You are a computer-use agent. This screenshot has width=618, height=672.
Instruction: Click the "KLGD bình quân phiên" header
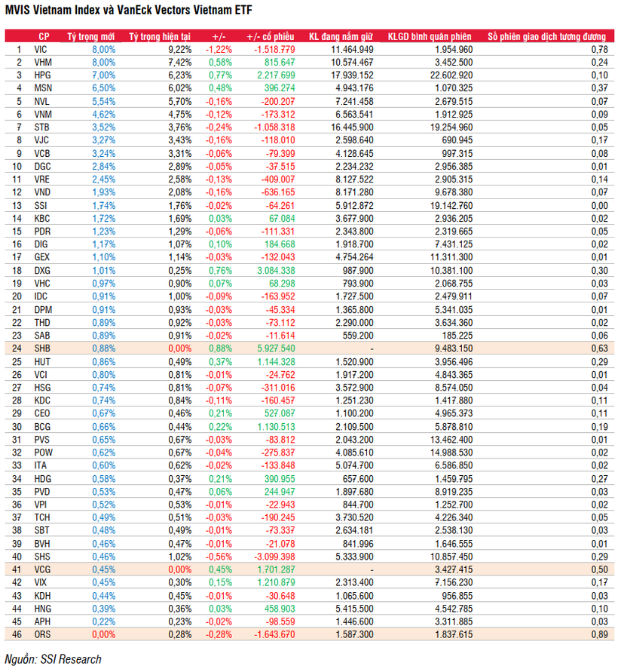[429, 36]
